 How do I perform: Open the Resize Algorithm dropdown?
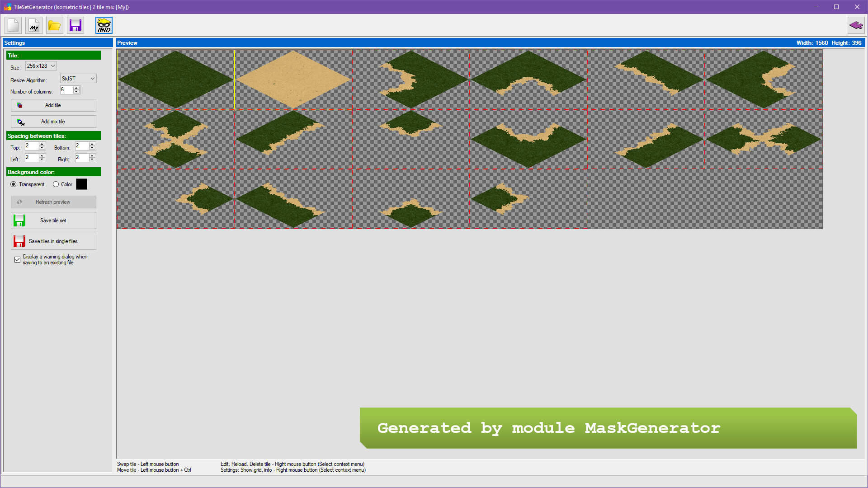point(78,78)
